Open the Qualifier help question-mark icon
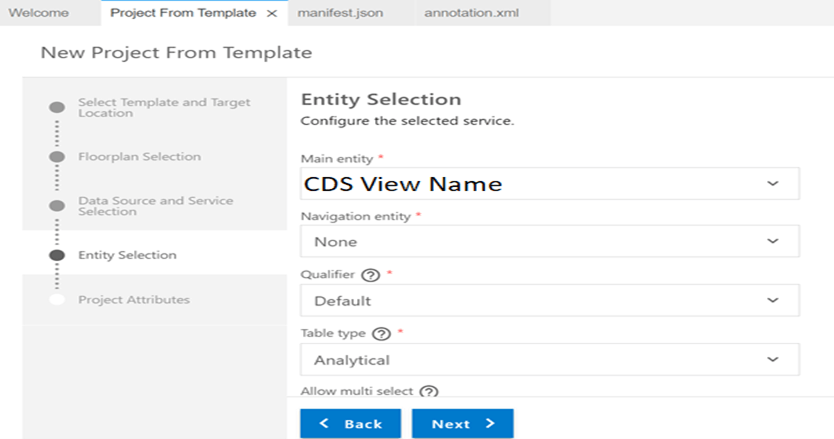This screenshot has width=834, height=439. click(370, 275)
